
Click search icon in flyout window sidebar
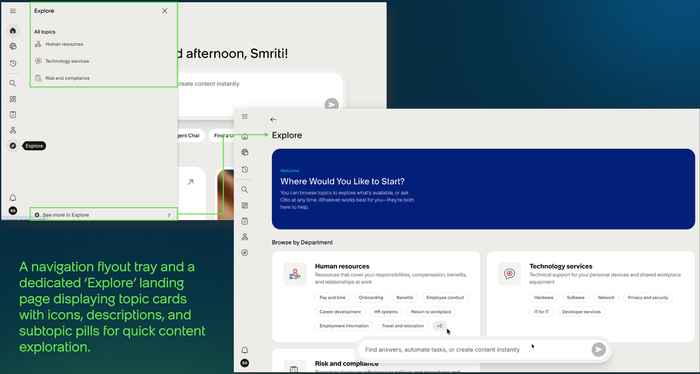[x=13, y=83]
